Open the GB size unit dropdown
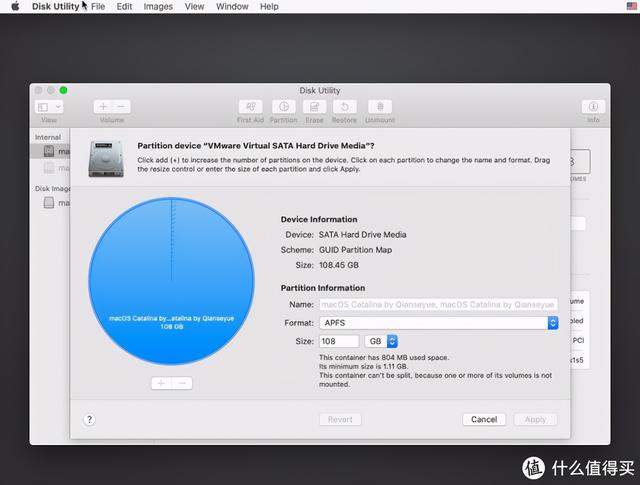This screenshot has width=640, height=485. [381, 341]
